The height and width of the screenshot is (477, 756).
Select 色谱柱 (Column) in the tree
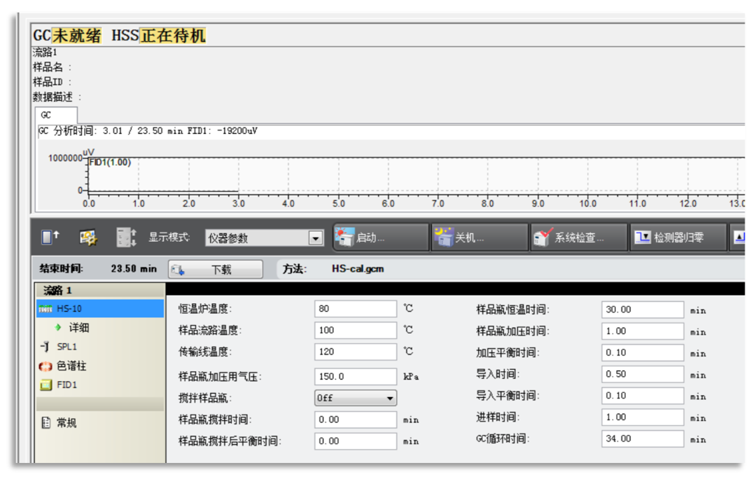(70, 365)
